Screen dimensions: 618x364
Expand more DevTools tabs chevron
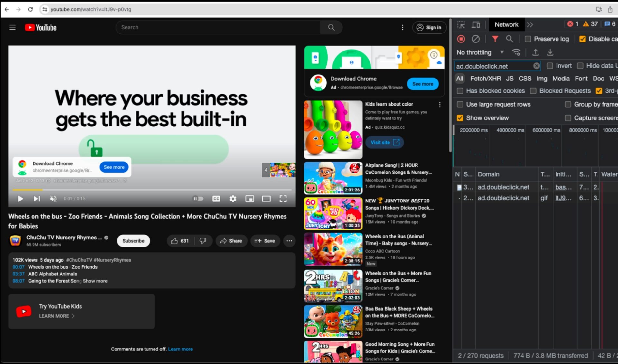(x=530, y=25)
